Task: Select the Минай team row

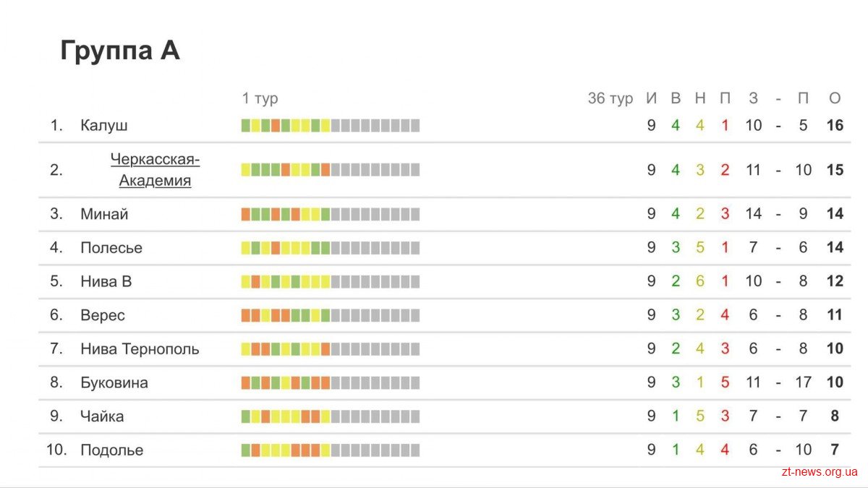Action: tap(444, 214)
